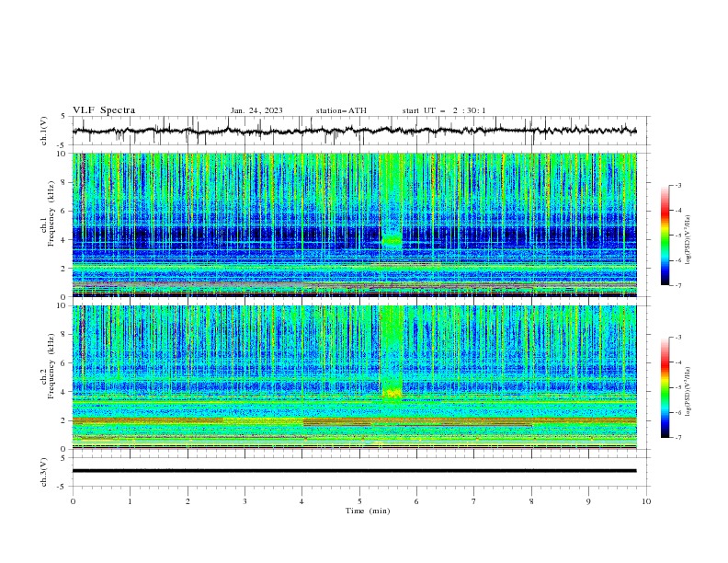Click the ch.3 flat black waveform band
This screenshot has height=563, width=728.
click(354, 471)
